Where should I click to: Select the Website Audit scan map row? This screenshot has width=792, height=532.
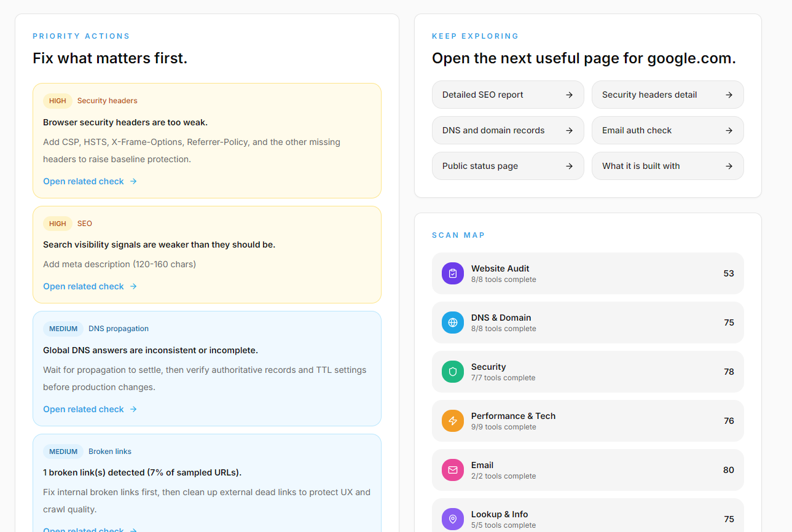point(588,273)
